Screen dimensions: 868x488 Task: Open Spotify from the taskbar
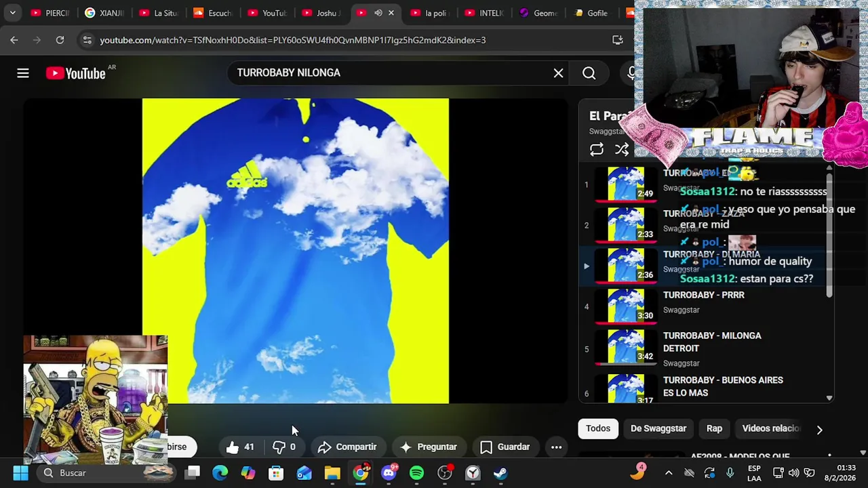416,473
